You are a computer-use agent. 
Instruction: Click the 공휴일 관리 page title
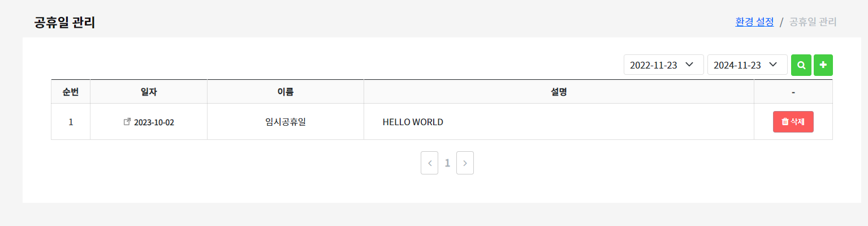coord(64,23)
